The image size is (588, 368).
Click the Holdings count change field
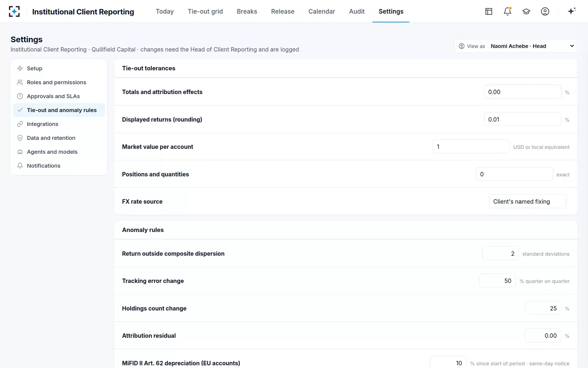pyautogui.click(x=543, y=308)
